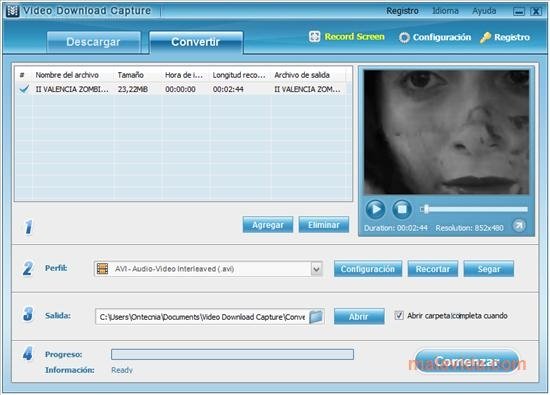Click the Record Screen icon
This screenshot has width=550, height=395.
click(x=314, y=37)
